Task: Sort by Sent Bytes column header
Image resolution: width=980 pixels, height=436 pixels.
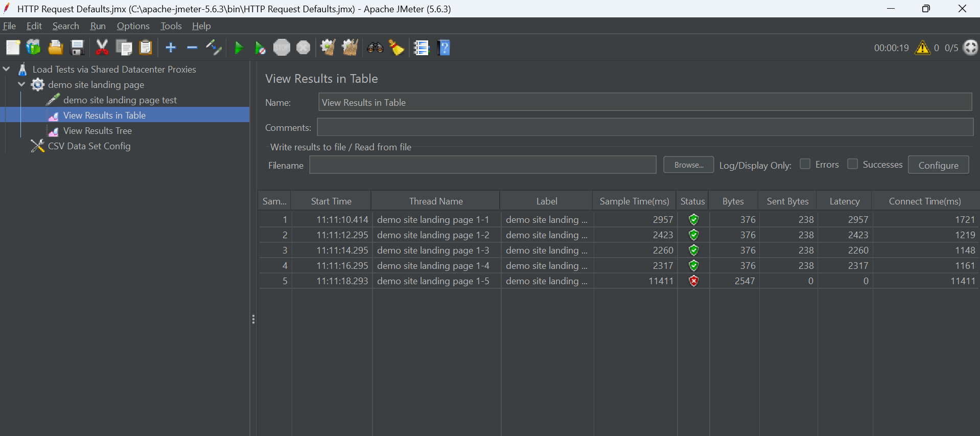Action: click(x=787, y=201)
